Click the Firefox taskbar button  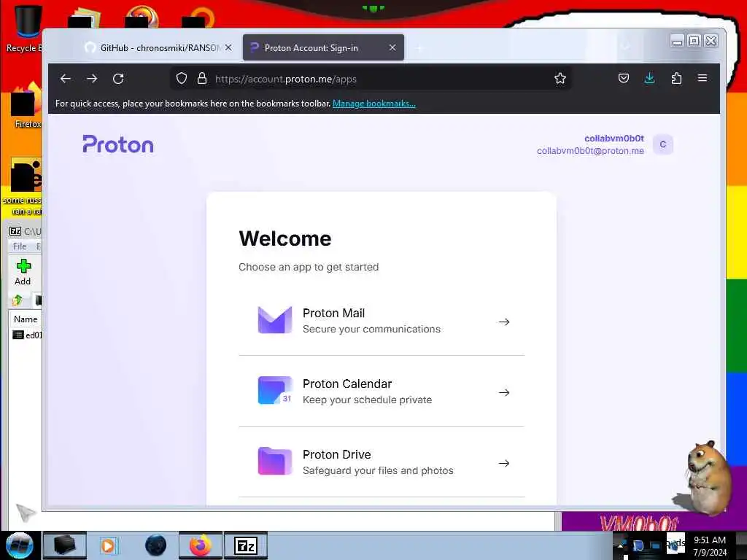(201, 545)
